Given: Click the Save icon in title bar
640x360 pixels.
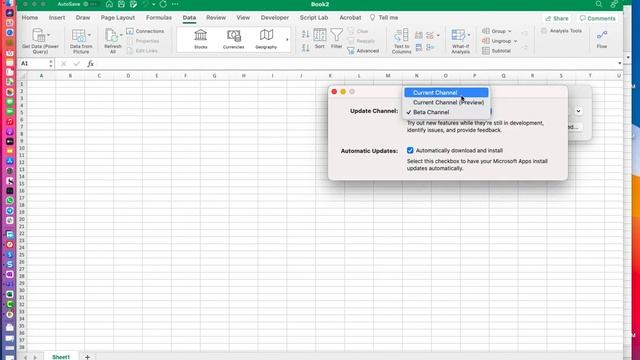Looking at the screenshot, I should coord(121,4).
